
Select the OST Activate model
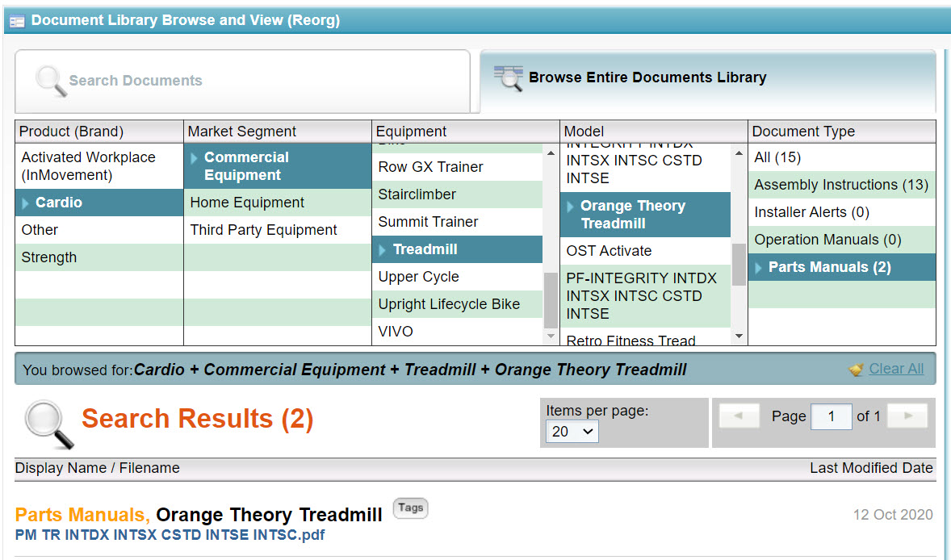(x=645, y=251)
